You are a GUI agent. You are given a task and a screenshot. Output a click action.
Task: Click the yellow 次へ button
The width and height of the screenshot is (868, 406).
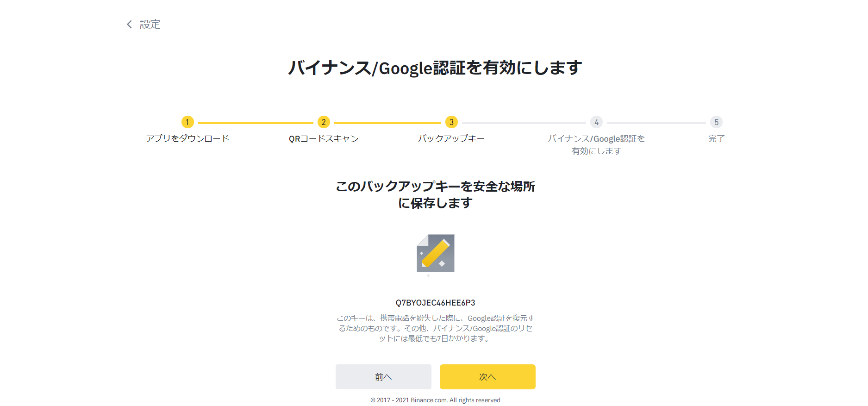coord(487,377)
